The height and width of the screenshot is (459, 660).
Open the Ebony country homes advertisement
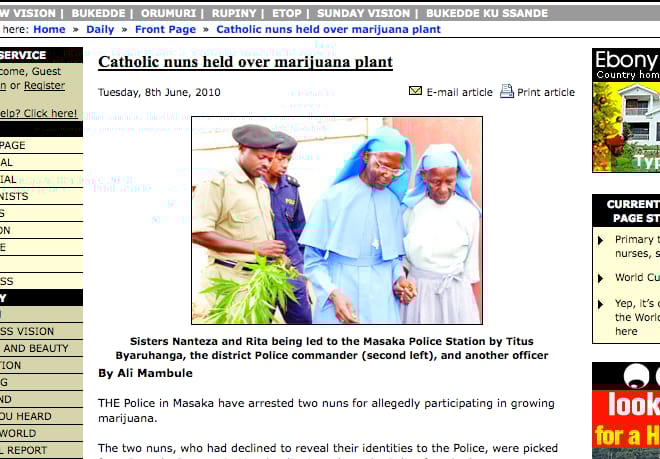point(626,110)
